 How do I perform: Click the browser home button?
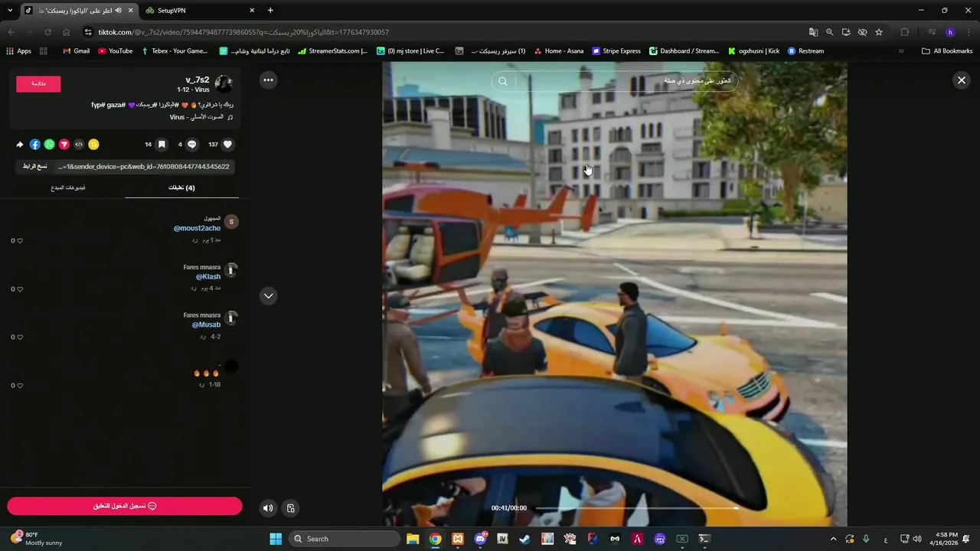(x=67, y=32)
